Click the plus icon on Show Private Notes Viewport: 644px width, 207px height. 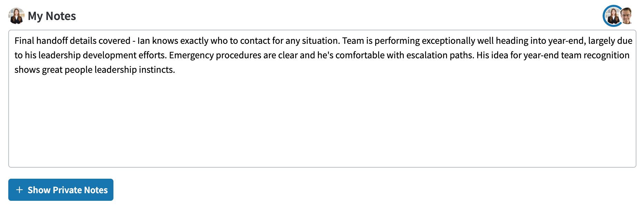20,190
